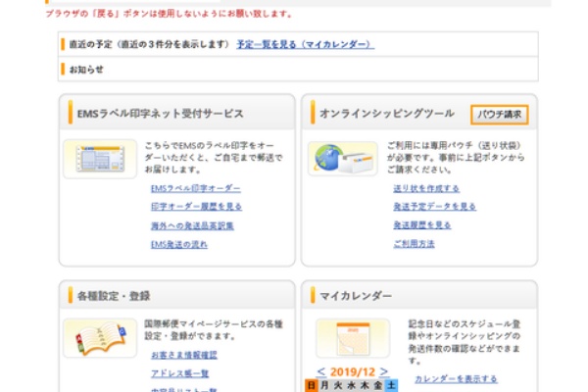Click the 日 Sunday column header
The height and width of the screenshot is (392, 588).
point(312,385)
